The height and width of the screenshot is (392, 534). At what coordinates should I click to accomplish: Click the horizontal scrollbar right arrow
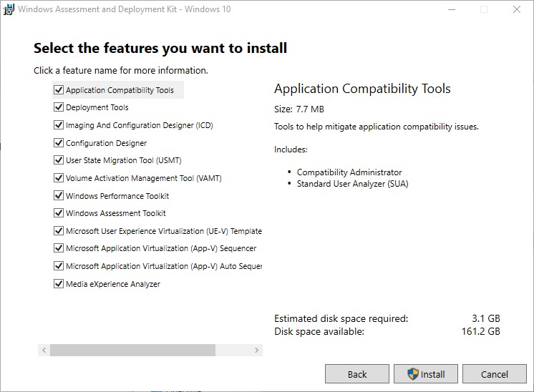click(258, 351)
